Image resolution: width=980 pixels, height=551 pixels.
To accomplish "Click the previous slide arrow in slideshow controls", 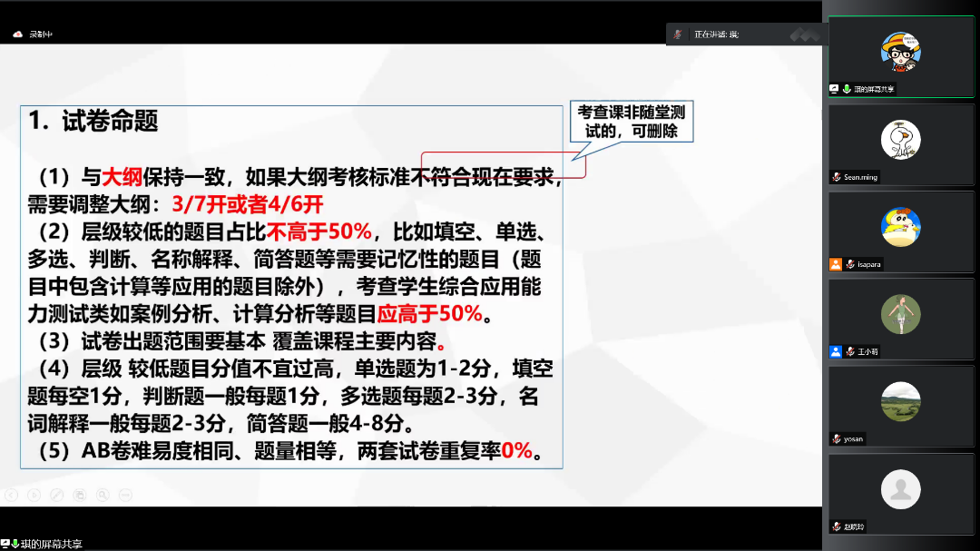I will pyautogui.click(x=11, y=495).
